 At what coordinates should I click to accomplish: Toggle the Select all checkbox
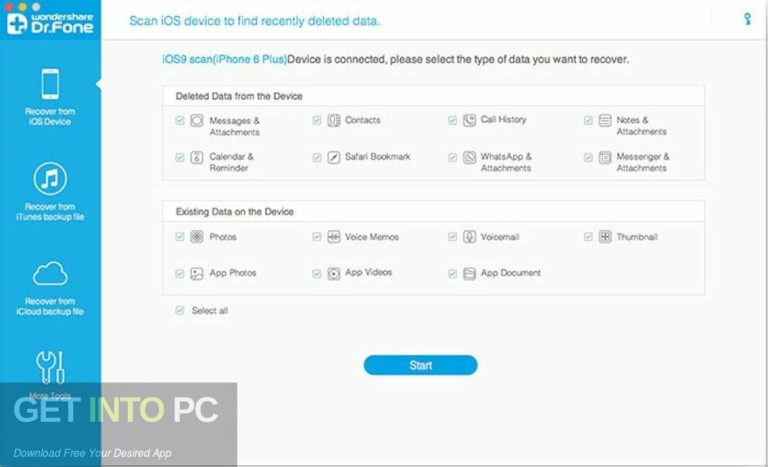click(180, 311)
